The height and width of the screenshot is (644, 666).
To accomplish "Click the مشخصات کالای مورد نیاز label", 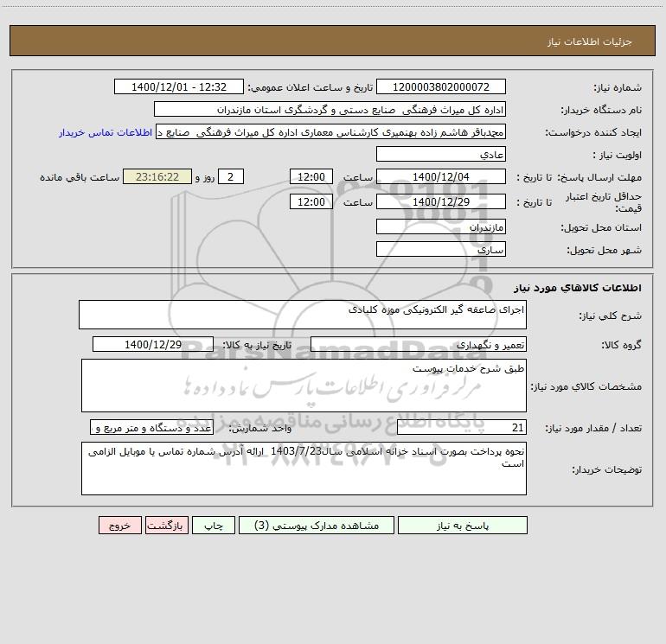I will pos(586,386).
